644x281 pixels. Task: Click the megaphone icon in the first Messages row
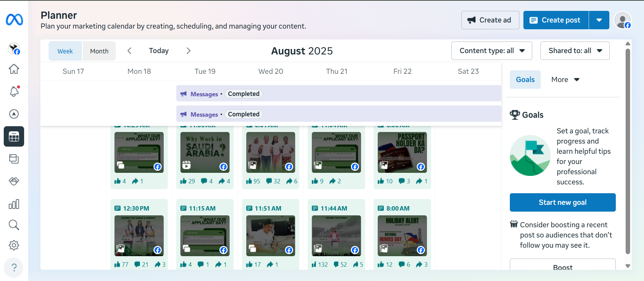(183, 94)
